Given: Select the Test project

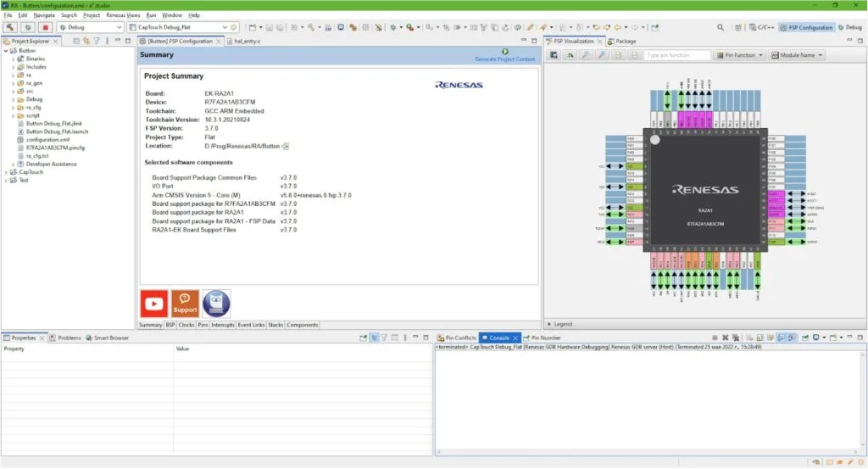Looking at the screenshot, I should (23, 181).
